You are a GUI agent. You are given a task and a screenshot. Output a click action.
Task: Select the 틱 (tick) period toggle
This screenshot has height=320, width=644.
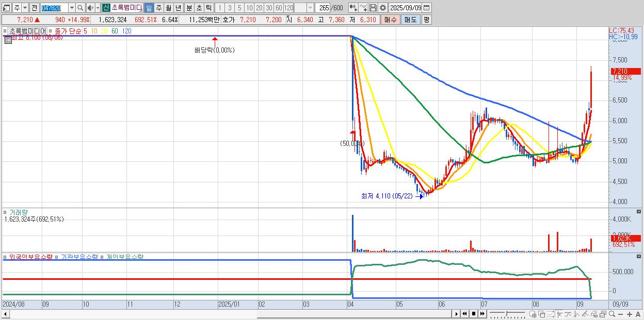pos(208,8)
